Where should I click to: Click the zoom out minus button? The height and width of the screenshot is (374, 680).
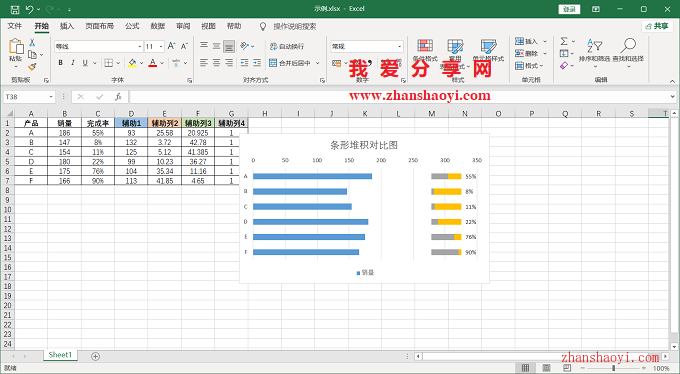point(582,368)
